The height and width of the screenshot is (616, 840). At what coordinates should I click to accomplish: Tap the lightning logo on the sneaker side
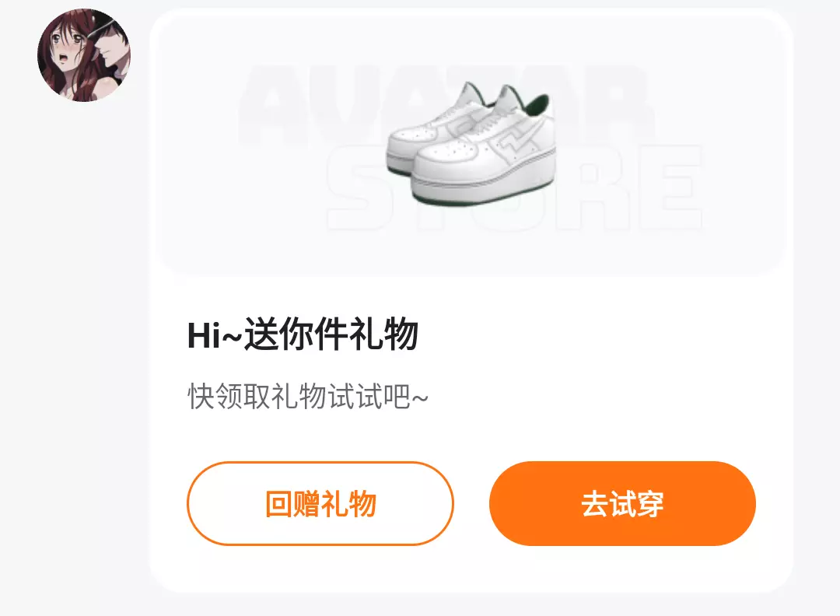pyautogui.click(x=516, y=145)
